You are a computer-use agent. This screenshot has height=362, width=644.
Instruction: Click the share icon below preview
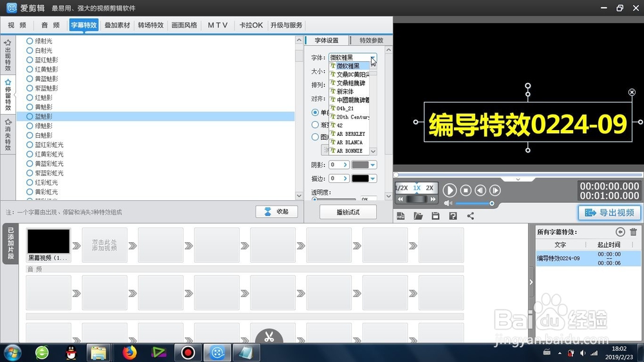point(470,216)
